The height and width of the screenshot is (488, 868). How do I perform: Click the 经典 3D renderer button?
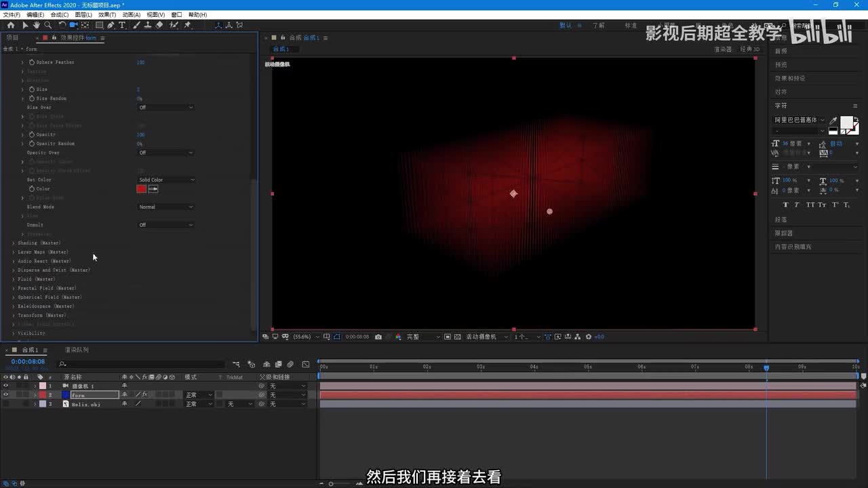point(750,49)
